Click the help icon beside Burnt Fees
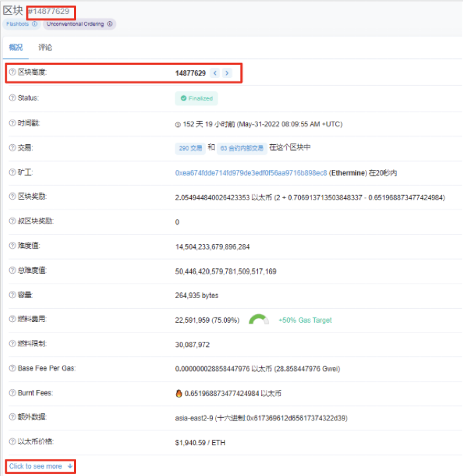463x476 pixels. (12, 393)
